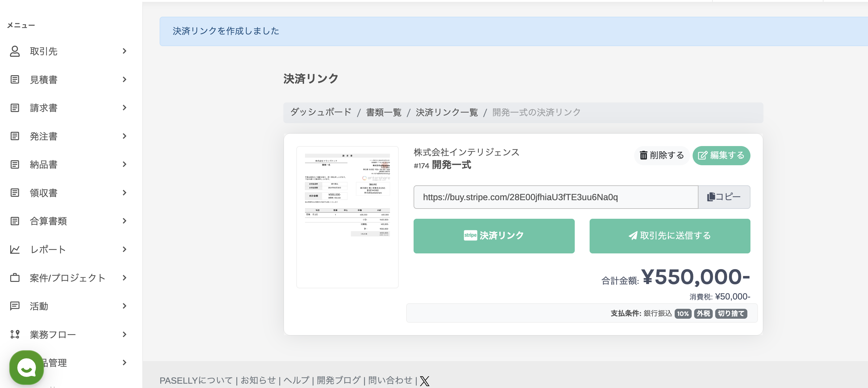Click the 削除する delete button
This screenshot has height=388, width=868.
661,155
